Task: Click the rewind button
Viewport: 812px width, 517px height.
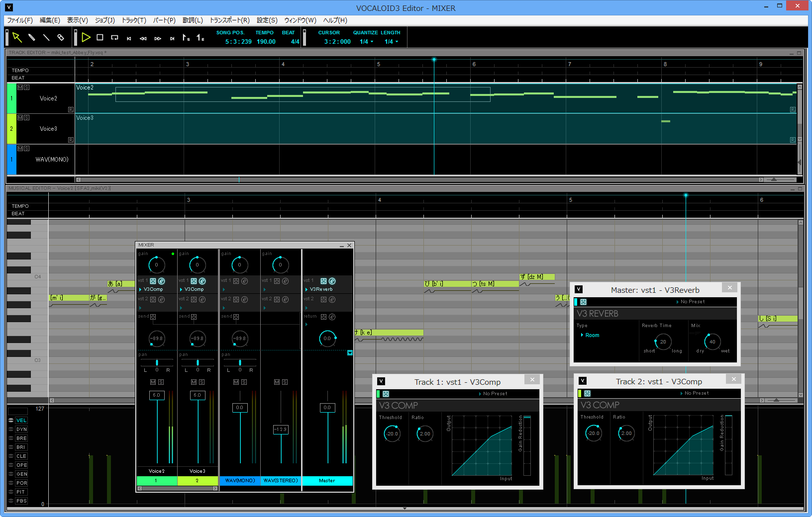Action: [x=143, y=38]
